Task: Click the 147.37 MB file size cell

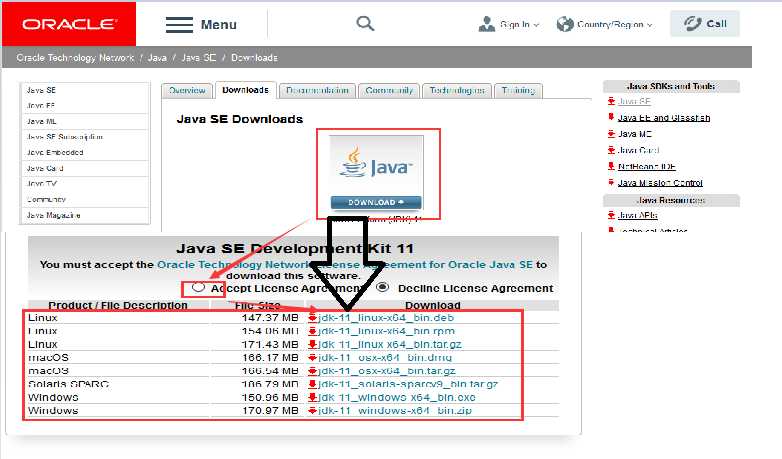Action: [x=270, y=318]
